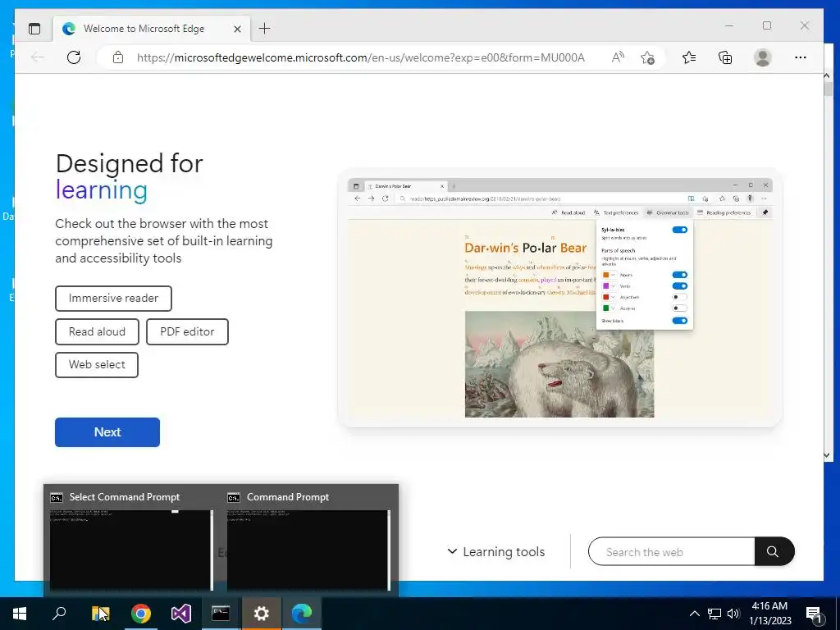Image resolution: width=840 pixels, height=630 pixels.
Task: Click the Command Prompt taskbar icon
Action: pos(221,614)
